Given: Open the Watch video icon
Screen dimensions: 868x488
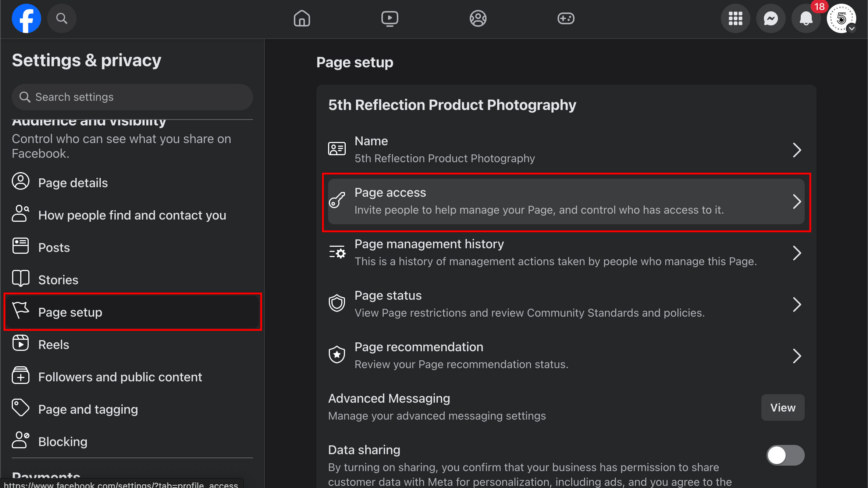Looking at the screenshot, I should 389,18.
